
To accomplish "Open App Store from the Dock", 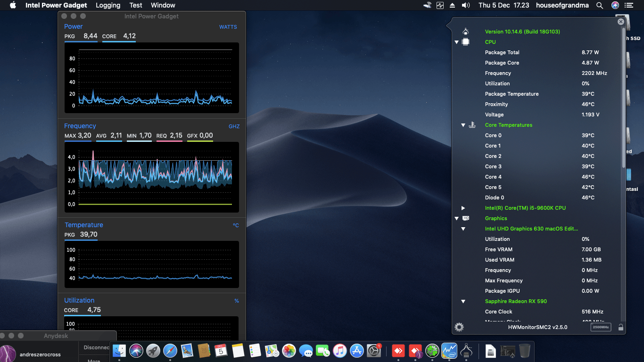I will pyautogui.click(x=357, y=351).
